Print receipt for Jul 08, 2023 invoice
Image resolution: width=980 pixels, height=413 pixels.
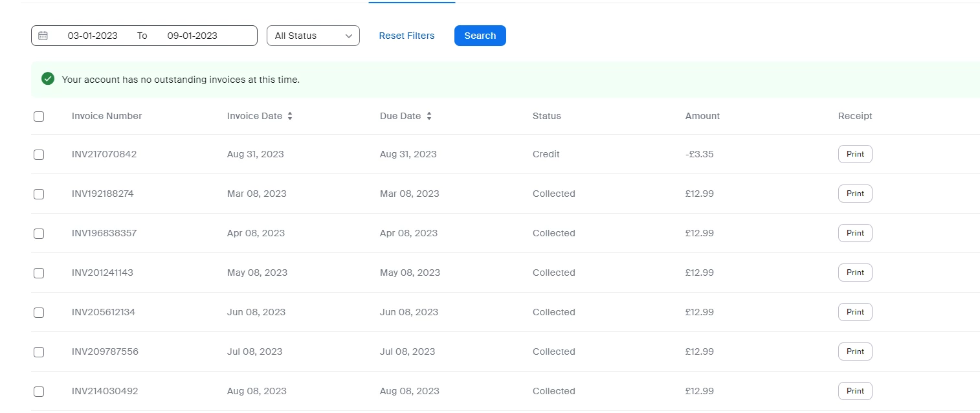click(855, 352)
